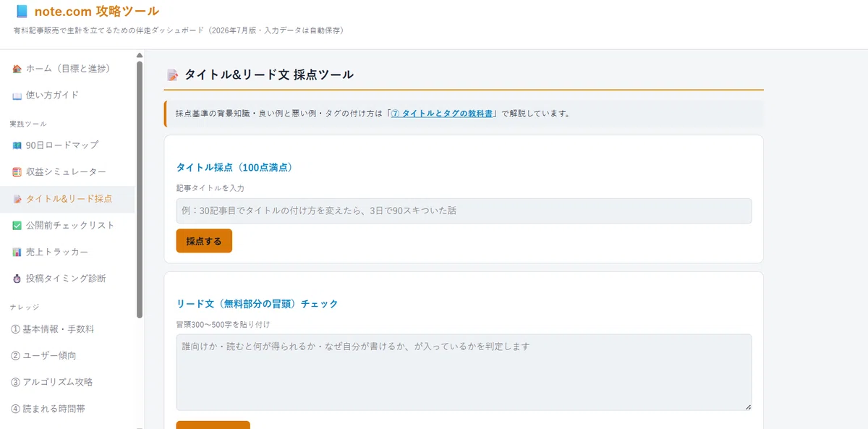The width and height of the screenshot is (868, 429).
Task: Click the sidebar scrollbar up arrow
Action: coord(140,55)
